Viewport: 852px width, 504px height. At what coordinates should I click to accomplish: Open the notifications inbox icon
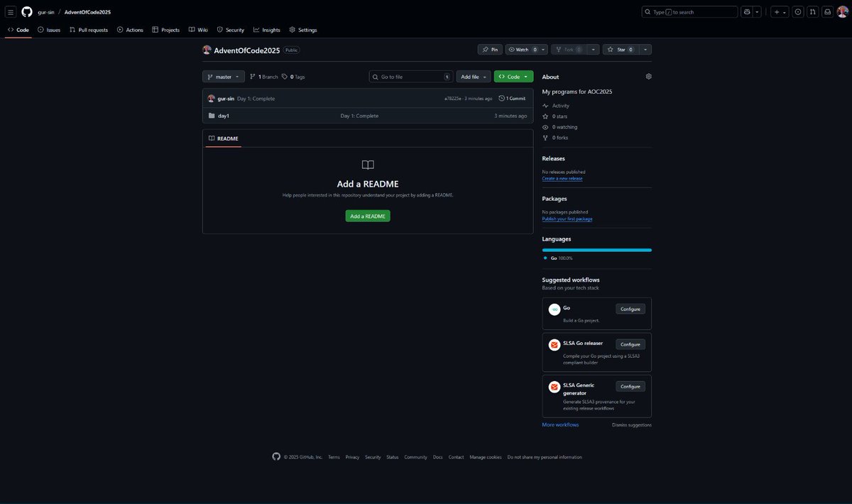pyautogui.click(x=826, y=12)
